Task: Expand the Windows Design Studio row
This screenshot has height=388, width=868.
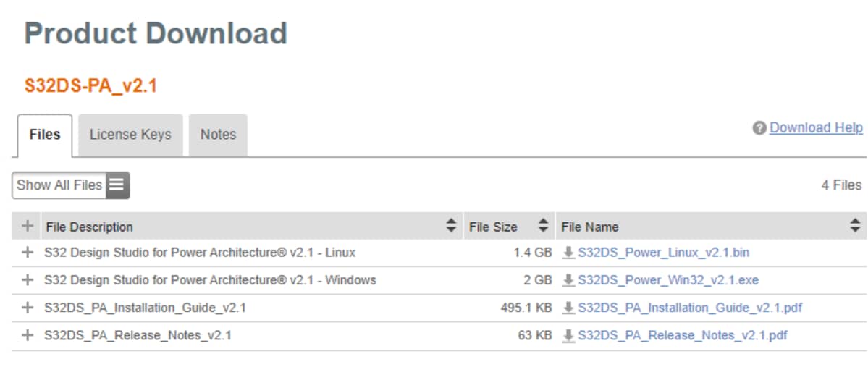Action: tap(28, 280)
